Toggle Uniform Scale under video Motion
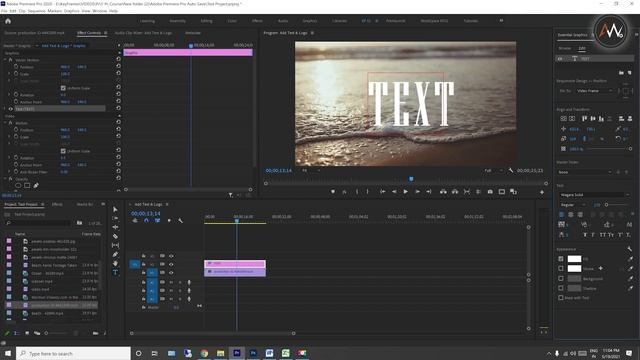640x360 pixels. [63, 151]
